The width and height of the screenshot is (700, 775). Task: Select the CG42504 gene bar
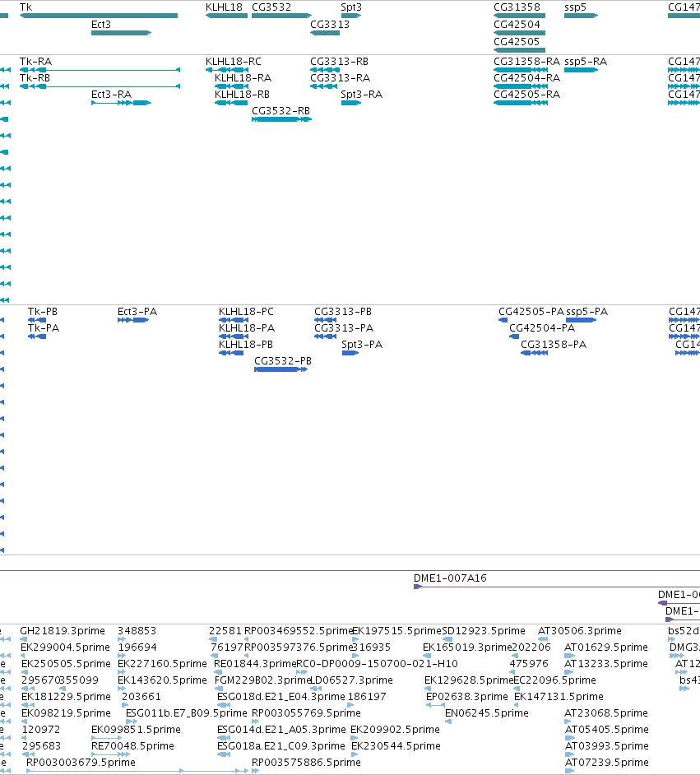[519, 33]
